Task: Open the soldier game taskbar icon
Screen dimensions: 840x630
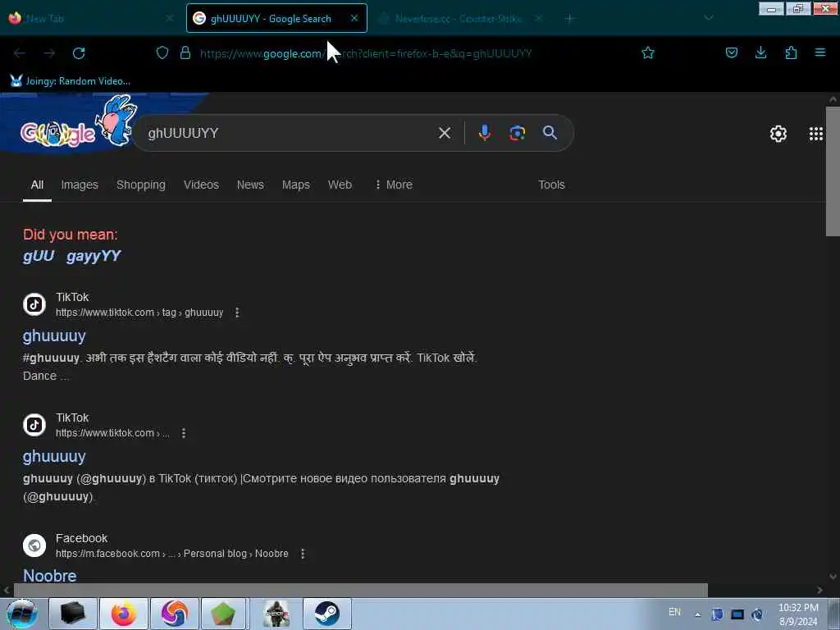Action: click(276, 614)
